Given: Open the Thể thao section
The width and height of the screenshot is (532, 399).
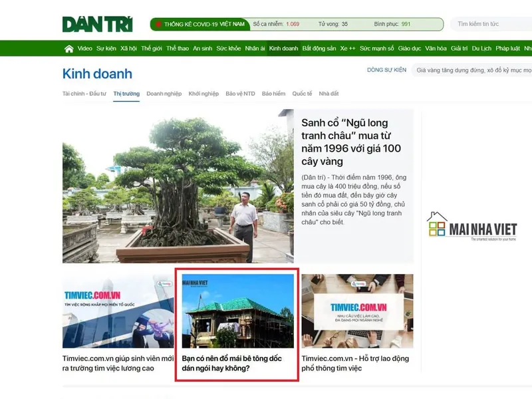Looking at the screenshot, I should pyautogui.click(x=178, y=49).
